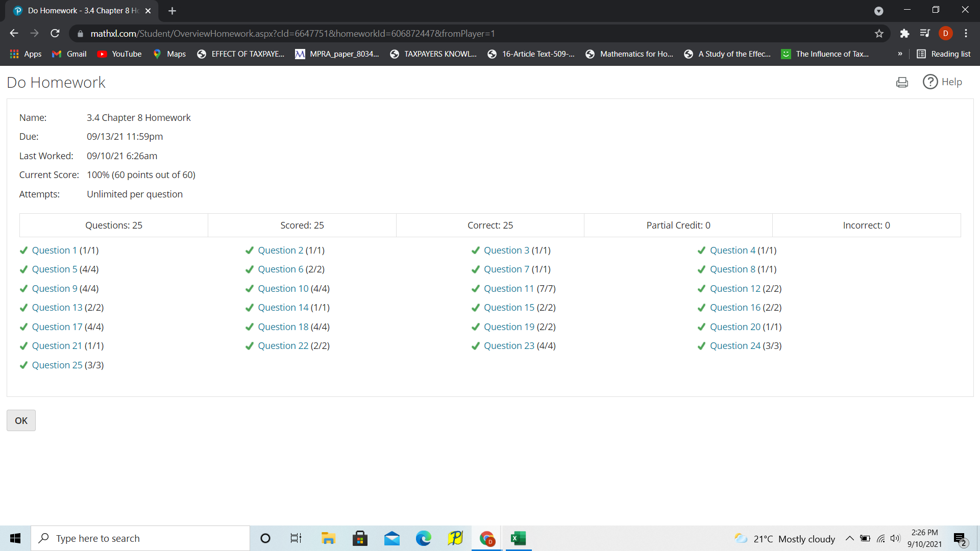Image resolution: width=980 pixels, height=551 pixels.
Task: Open Question 2 link
Action: click(x=280, y=251)
